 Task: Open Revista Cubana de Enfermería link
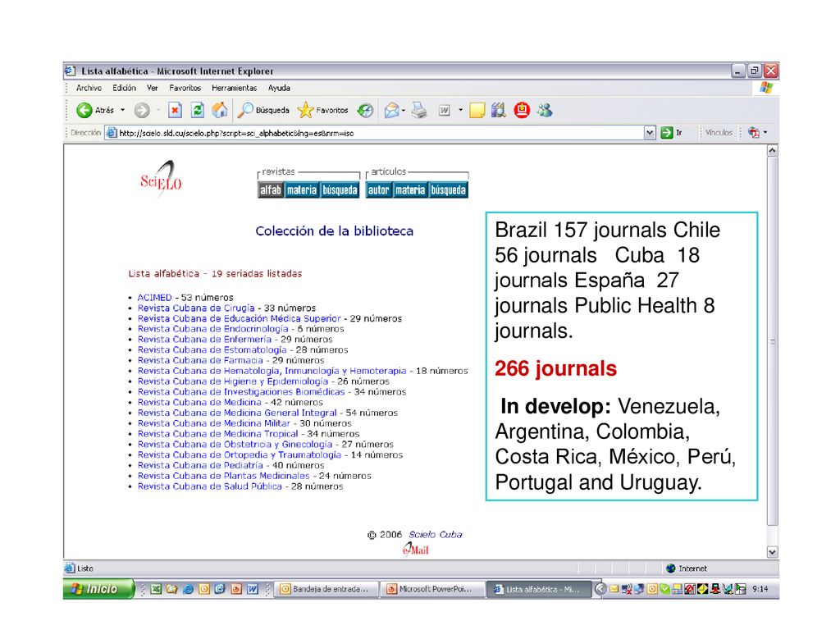click(x=204, y=339)
